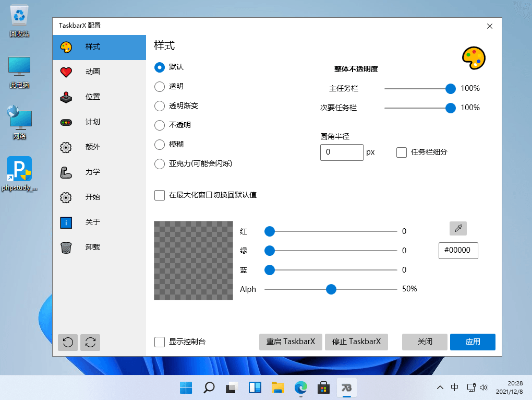This screenshot has height=400, width=532.
Task: Click the 中 input method indicator
Action: coord(455,387)
